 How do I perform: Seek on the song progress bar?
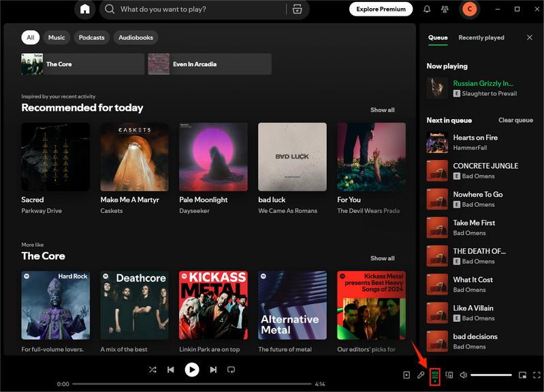[x=192, y=384]
